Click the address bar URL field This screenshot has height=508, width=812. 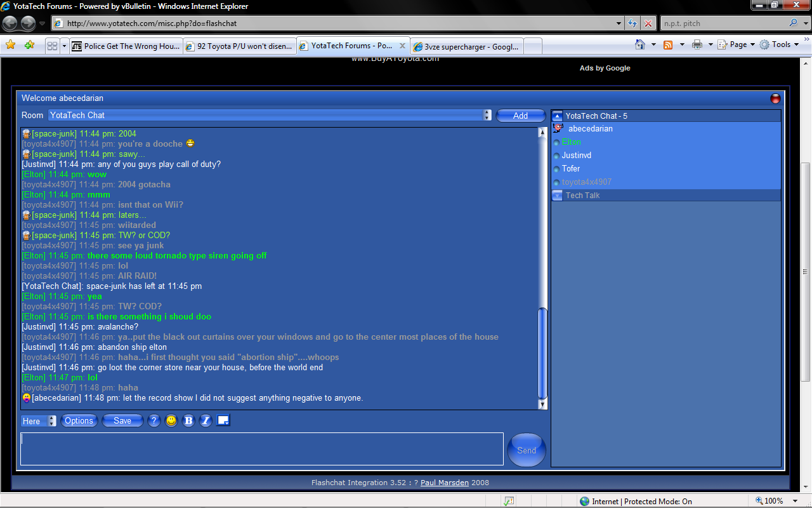click(333, 23)
